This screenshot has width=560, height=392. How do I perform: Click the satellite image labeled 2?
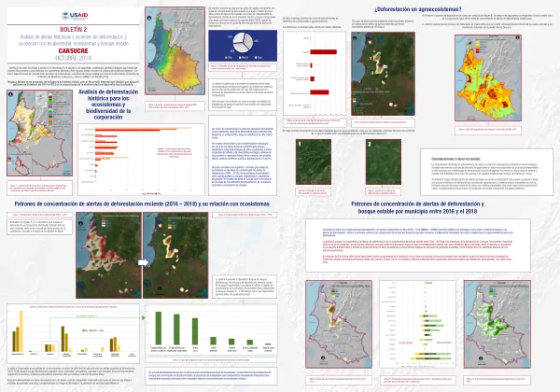pyautogui.click(x=384, y=161)
